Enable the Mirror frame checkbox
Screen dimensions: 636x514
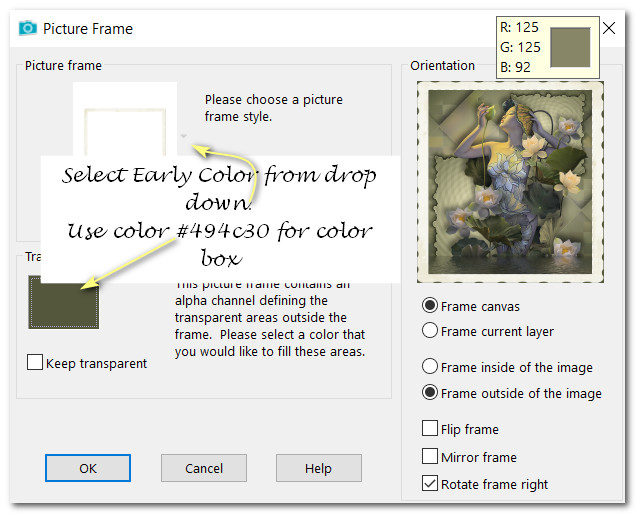coord(430,457)
